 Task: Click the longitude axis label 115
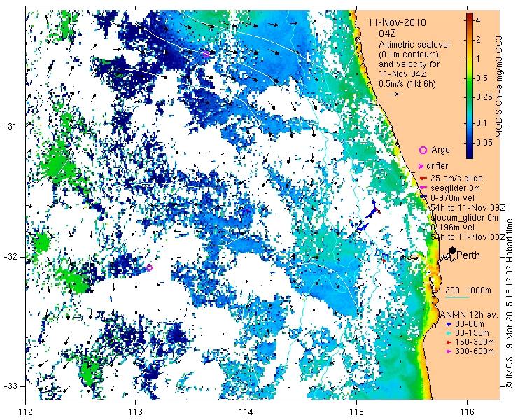tap(356, 412)
